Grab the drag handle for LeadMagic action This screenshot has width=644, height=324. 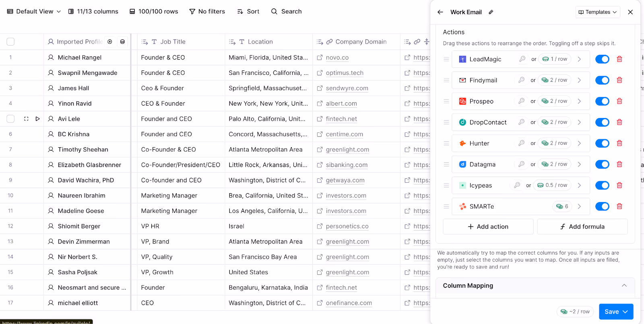coord(446,59)
